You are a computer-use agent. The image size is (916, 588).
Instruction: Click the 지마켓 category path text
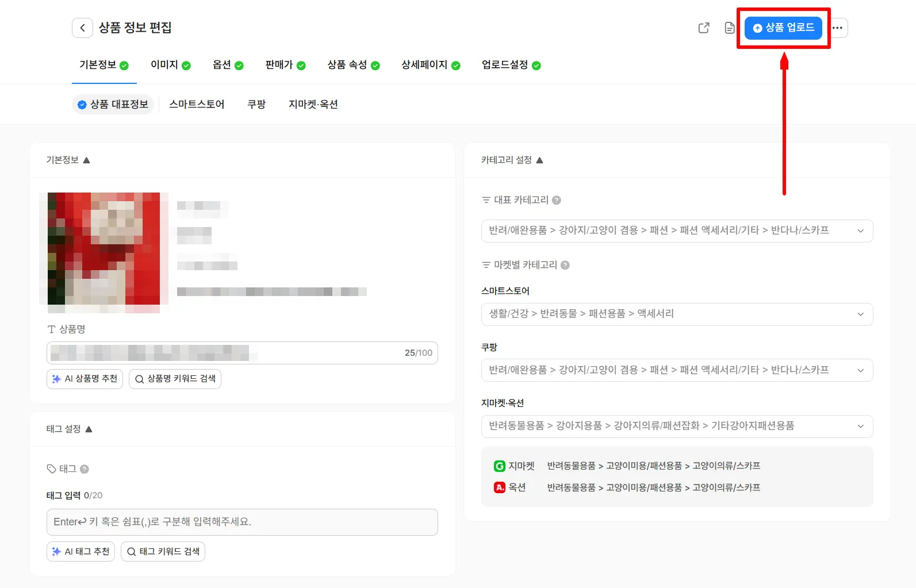654,466
